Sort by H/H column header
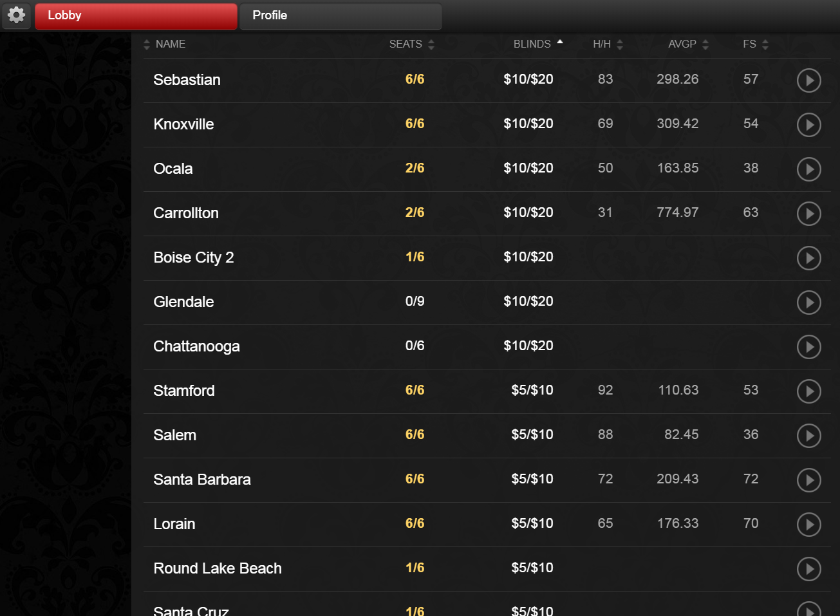This screenshot has height=616, width=840. point(602,44)
